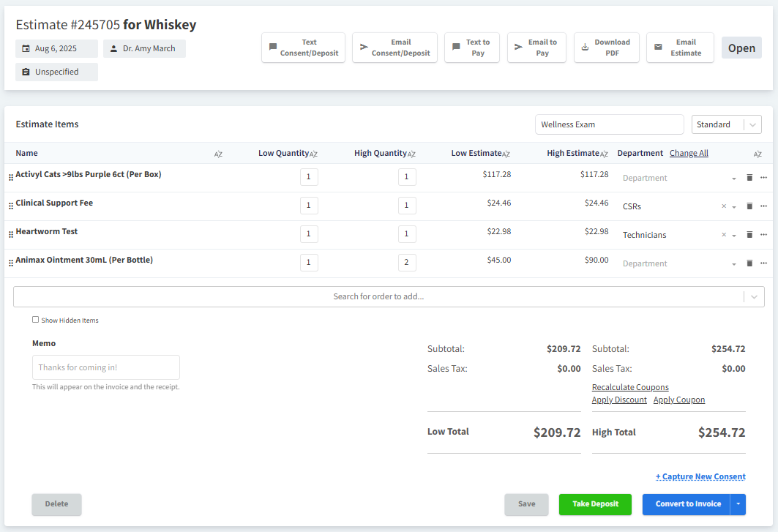The image size is (778, 532).
Task: Remove the Technicians department assignment
Action: (x=724, y=234)
